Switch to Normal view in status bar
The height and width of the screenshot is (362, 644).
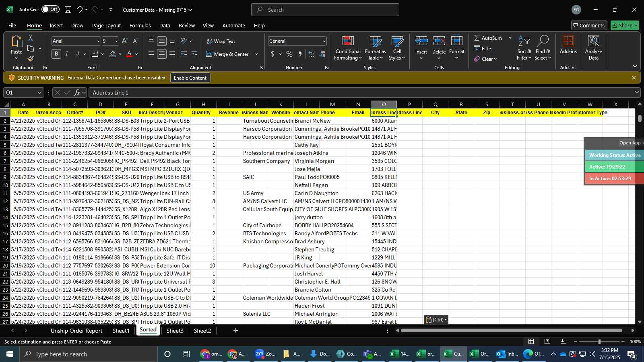pos(531,341)
